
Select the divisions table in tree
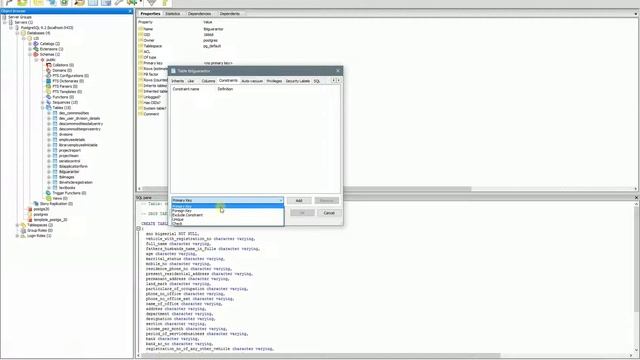pyautogui.click(x=66, y=134)
